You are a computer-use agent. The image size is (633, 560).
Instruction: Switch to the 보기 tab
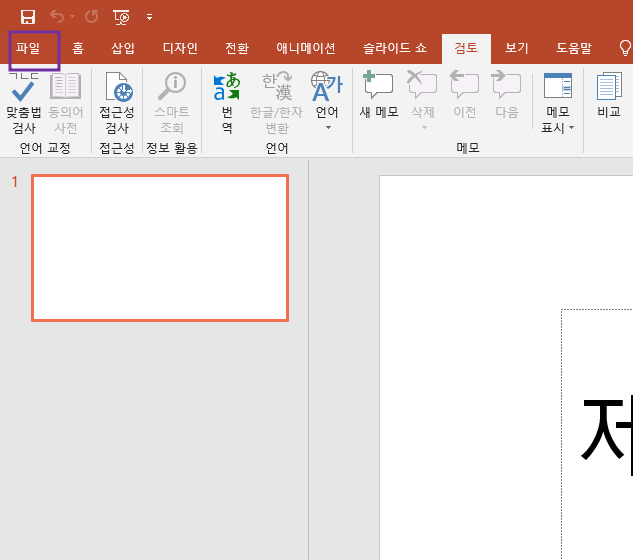coord(517,48)
